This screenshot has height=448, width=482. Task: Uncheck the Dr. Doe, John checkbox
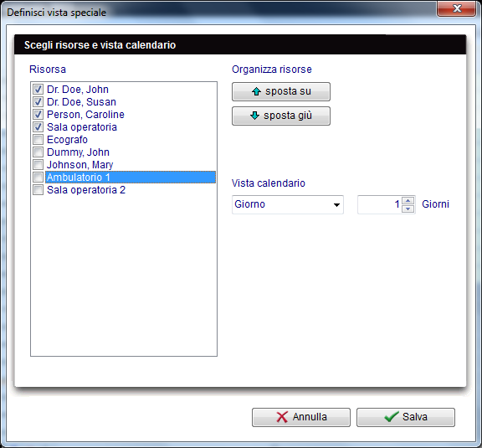tap(38, 90)
